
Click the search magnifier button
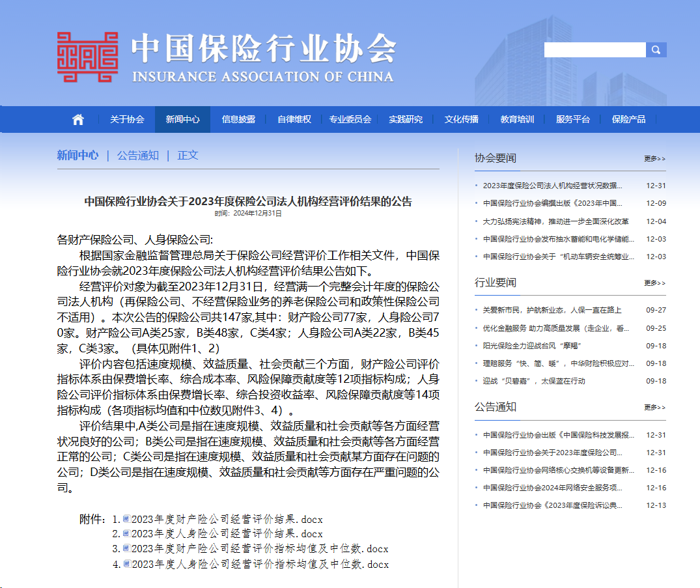click(x=656, y=50)
